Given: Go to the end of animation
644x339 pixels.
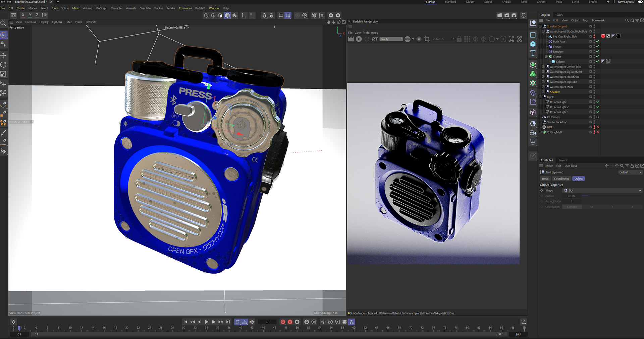Looking at the screenshot, I should pyautogui.click(x=228, y=322).
